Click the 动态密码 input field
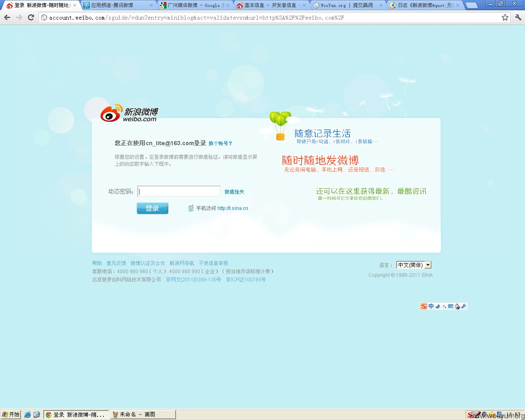Image resolution: width=525 pixels, height=420 pixels. tap(179, 191)
